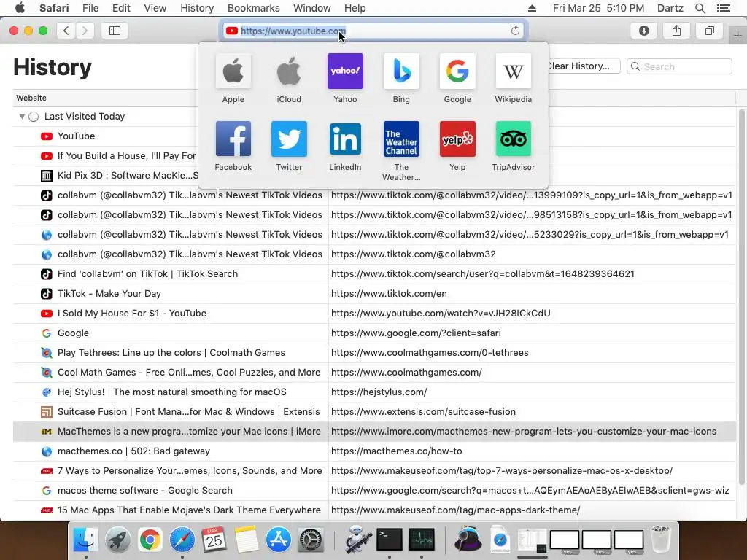Open the TripAdvisor favorite tile
Viewport: 747px width, 560px height.
pos(513,139)
